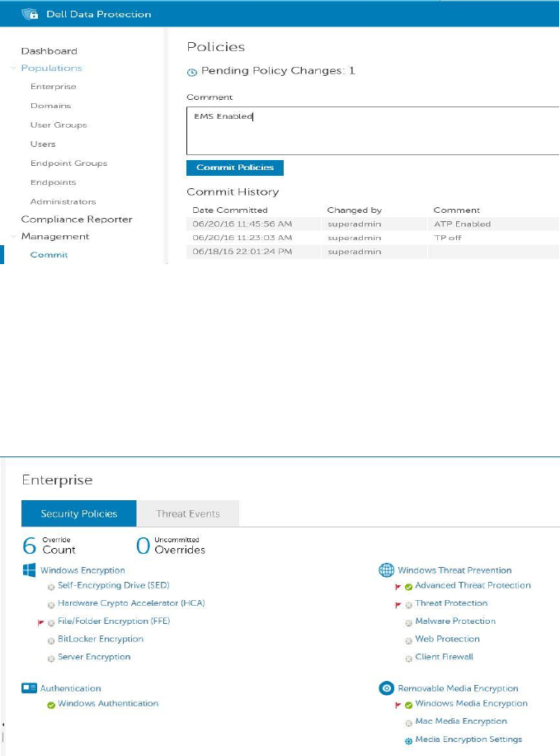Go to Users in the sidebar
The width and height of the screenshot is (560, 756).
[x=43, y=144]
